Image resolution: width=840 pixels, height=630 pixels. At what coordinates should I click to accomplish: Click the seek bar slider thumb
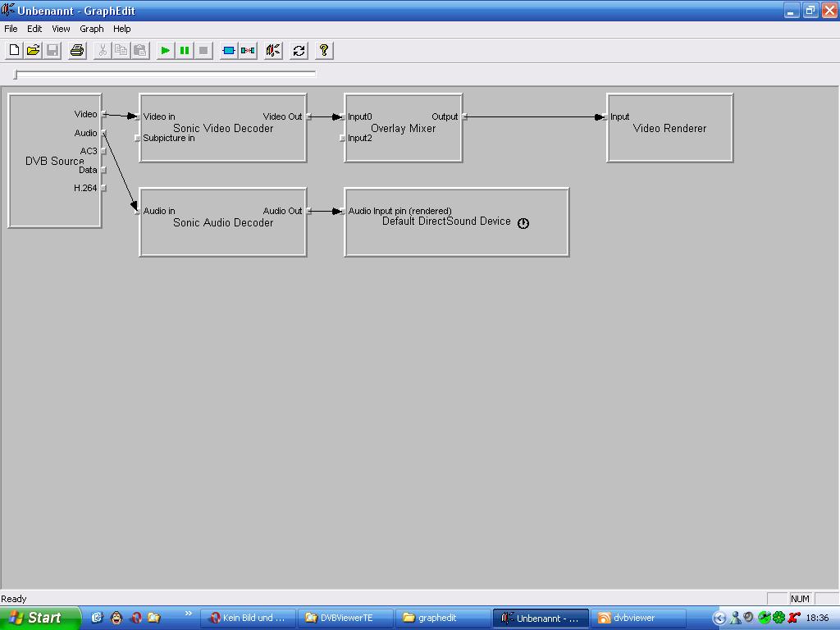(x=16, y=75)
